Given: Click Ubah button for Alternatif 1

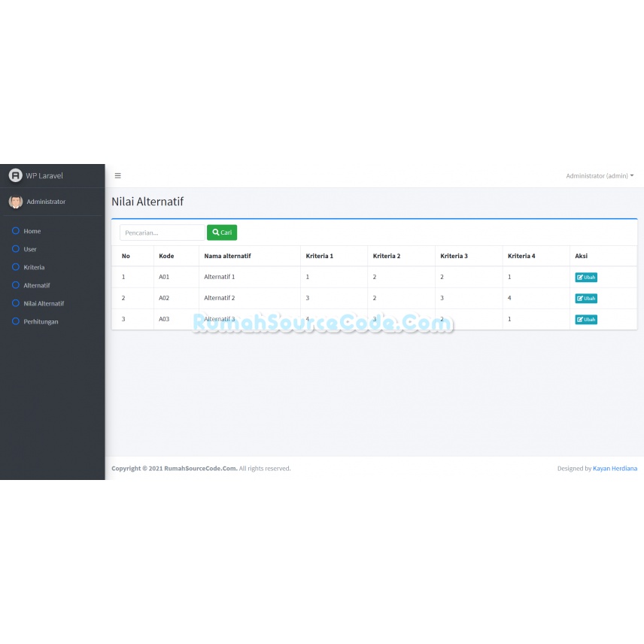Looking at the screenshot, I should click(586, 277).
